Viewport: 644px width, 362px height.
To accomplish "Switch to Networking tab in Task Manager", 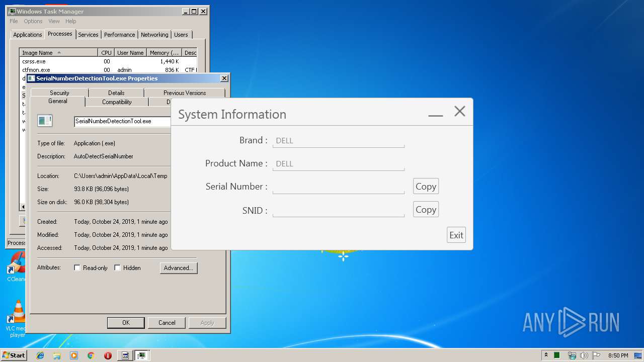I will (154, 35).
